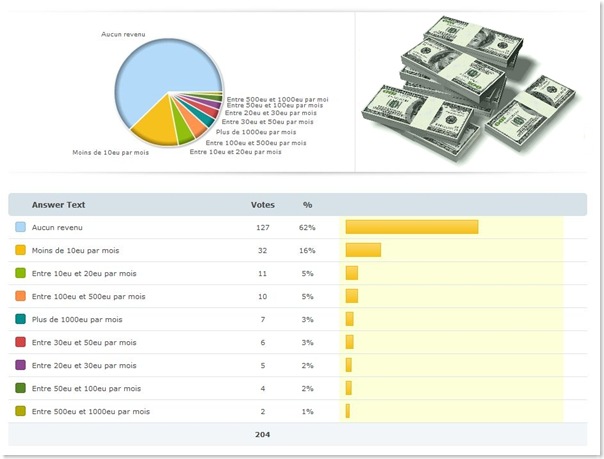Image resolution: width=604 pixels, height=459 pixels.
Task: Click the Plus de 1000eu pie label
Action: pos(256,132)
